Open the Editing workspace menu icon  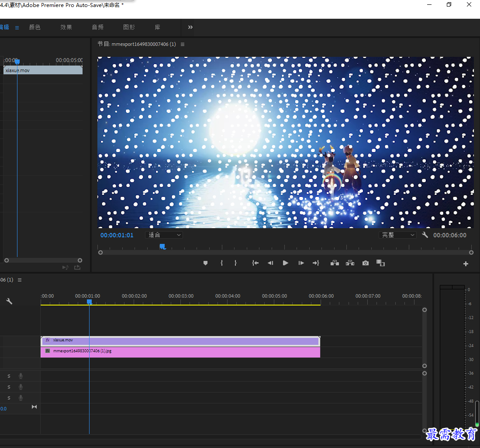click(x=17, y=28)
